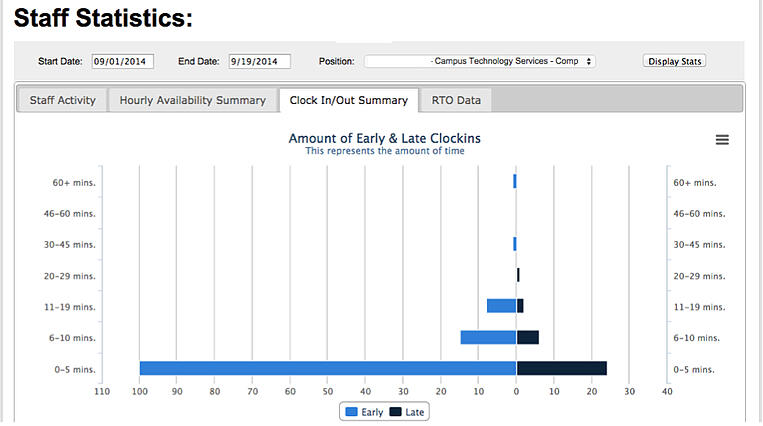
Task: Select the Clock In/Out Summary tab
Action: (348, 100)
